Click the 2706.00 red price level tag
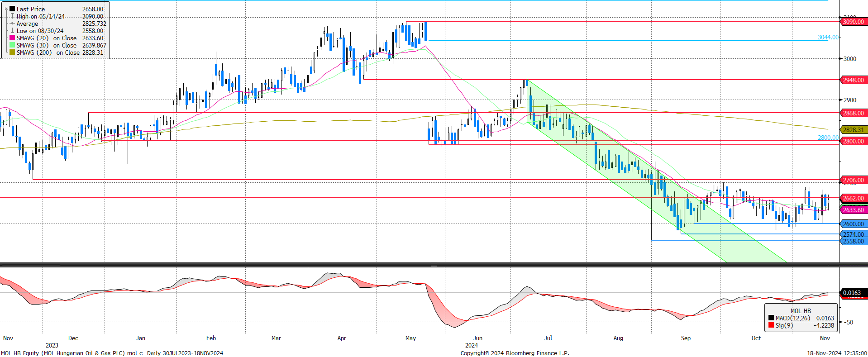The image size is (868, 357). (x=854, y=180)
